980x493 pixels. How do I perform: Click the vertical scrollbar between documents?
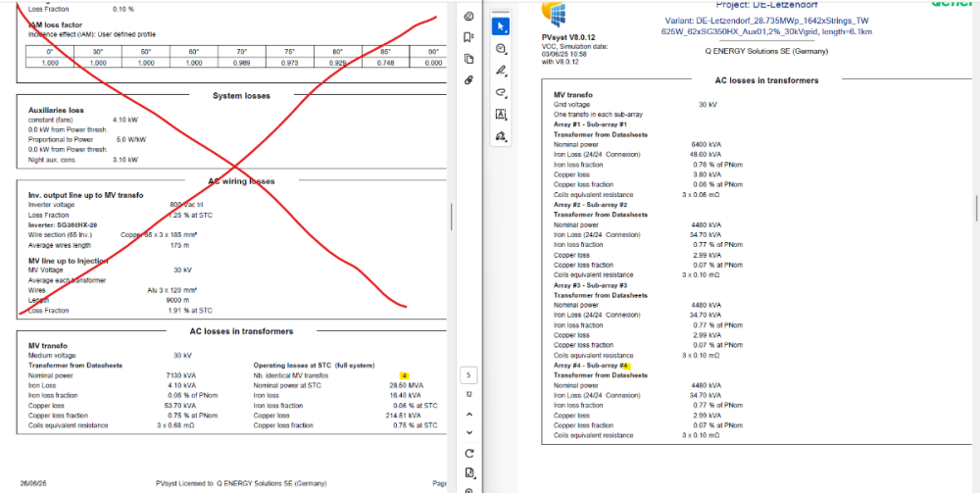451,211
